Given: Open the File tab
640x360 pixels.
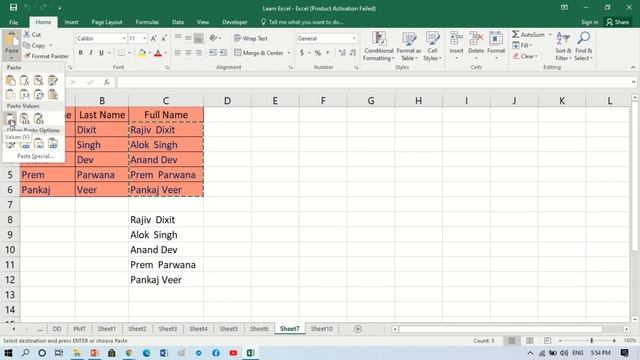Looking at the screenshot, I should pyautogui.click(x=13, y=22).
